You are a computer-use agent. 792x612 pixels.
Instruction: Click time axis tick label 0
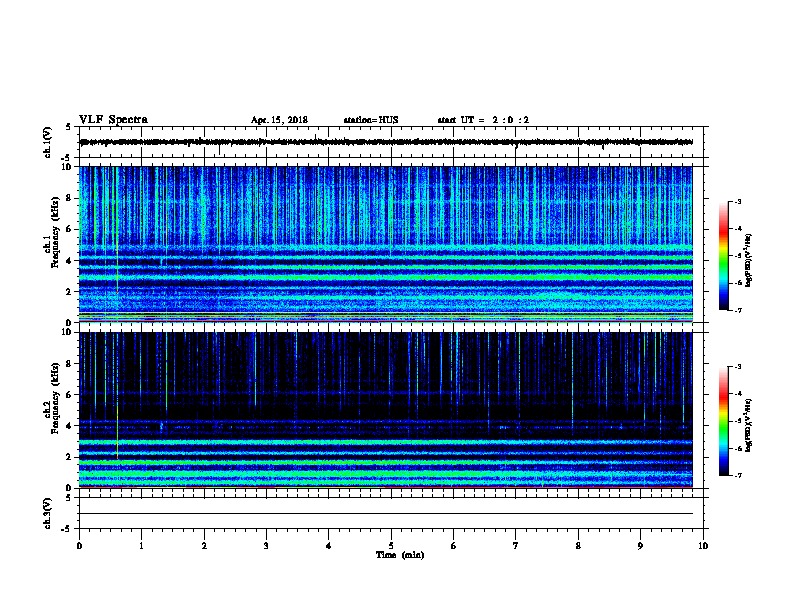(x=79, y=545)
